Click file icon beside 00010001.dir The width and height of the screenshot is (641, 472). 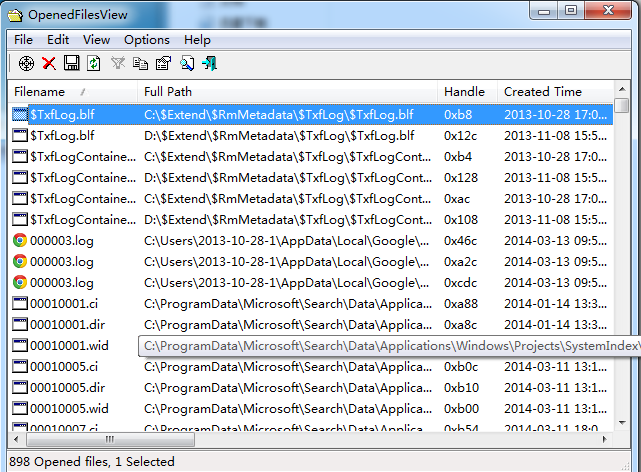click(x=20, y=324)
